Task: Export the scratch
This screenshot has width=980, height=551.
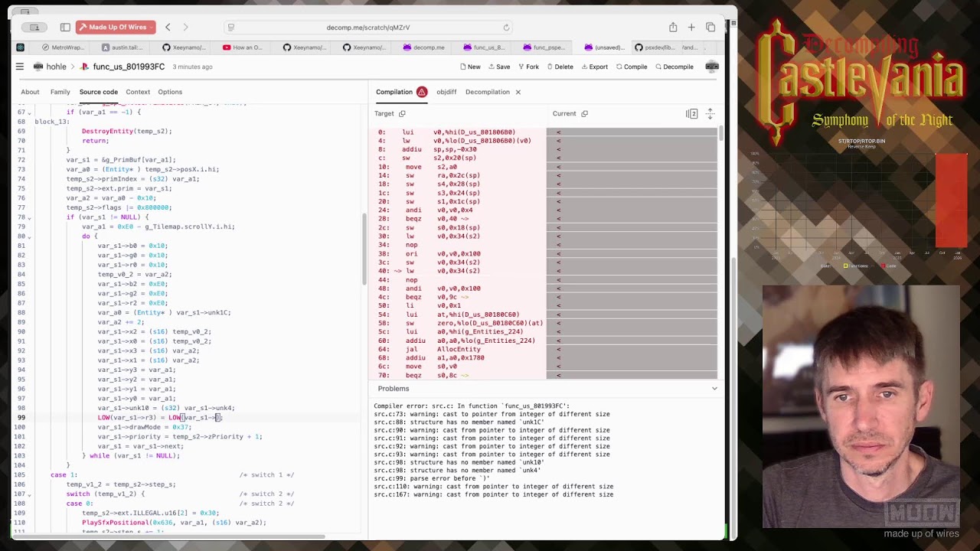Action: pos(594,67)
